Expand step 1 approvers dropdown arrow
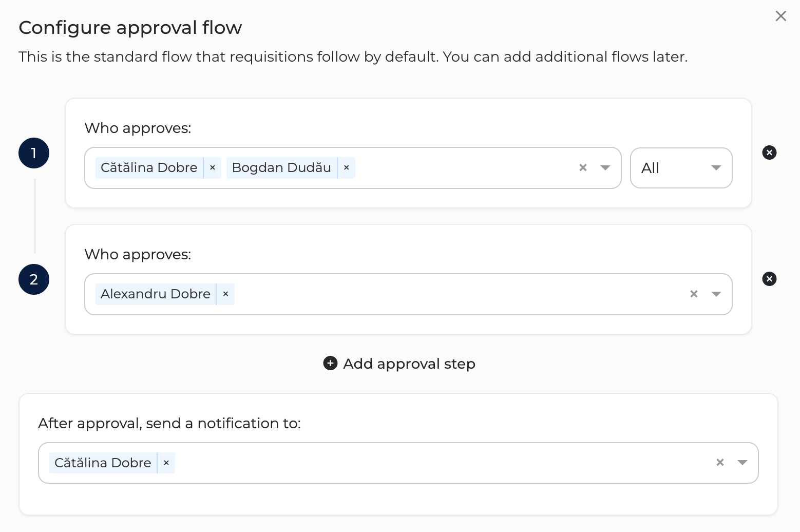The height and width of the screenshot is (532, 800). click(x=605, y=168)
